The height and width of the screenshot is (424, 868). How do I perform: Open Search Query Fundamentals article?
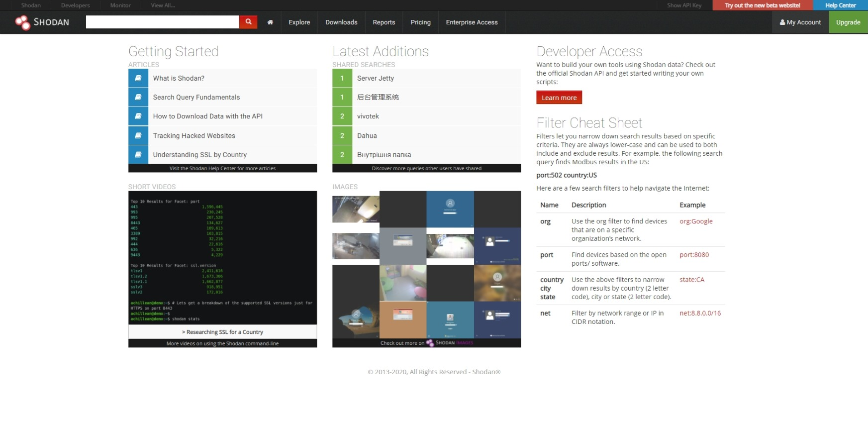coord(196,97)
